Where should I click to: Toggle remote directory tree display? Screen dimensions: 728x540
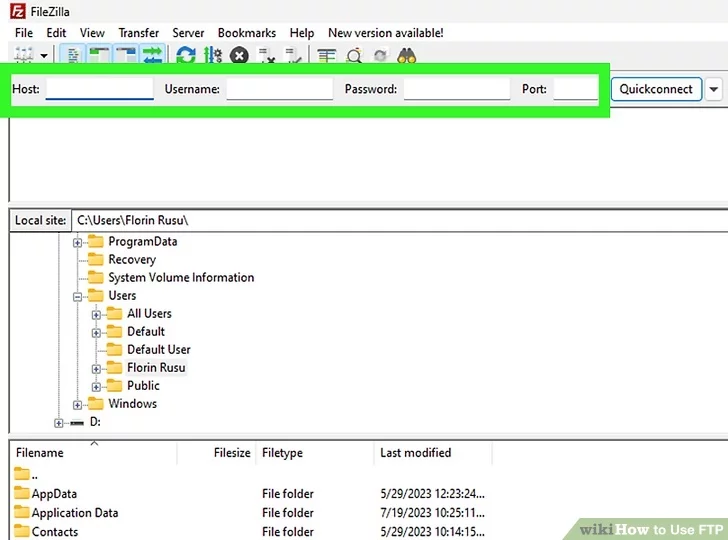(126, 55)
